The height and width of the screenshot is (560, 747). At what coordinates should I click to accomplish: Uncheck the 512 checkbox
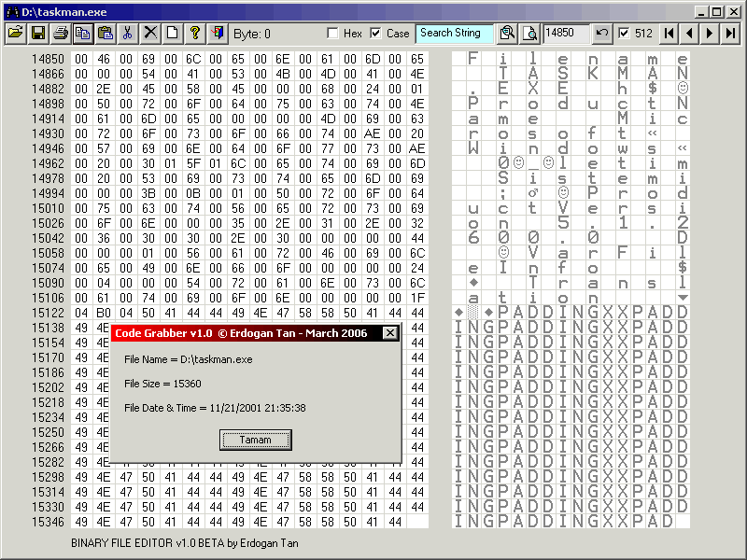tap(624, 34)
